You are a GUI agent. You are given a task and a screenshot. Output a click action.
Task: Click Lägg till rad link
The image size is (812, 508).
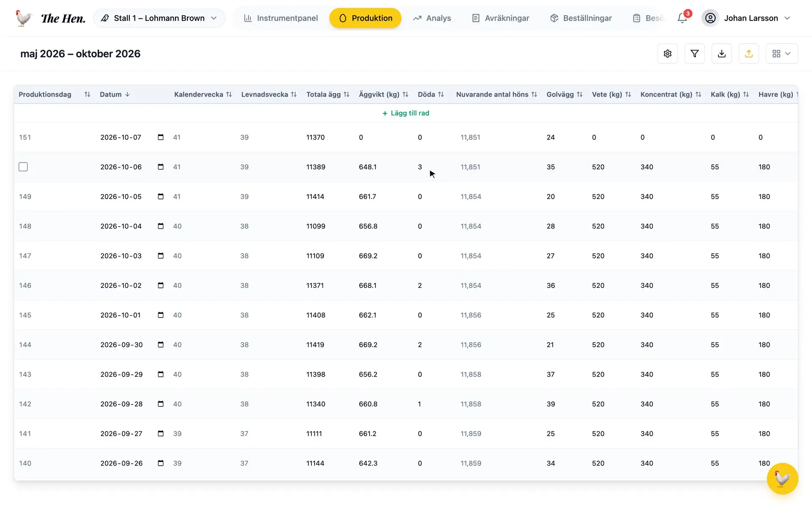pos(406,113)
